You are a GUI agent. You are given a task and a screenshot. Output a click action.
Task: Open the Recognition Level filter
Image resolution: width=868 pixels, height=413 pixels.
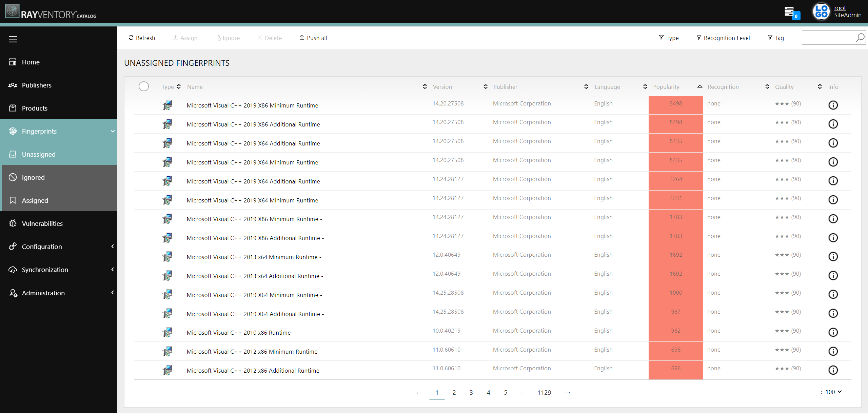point(723,38)
